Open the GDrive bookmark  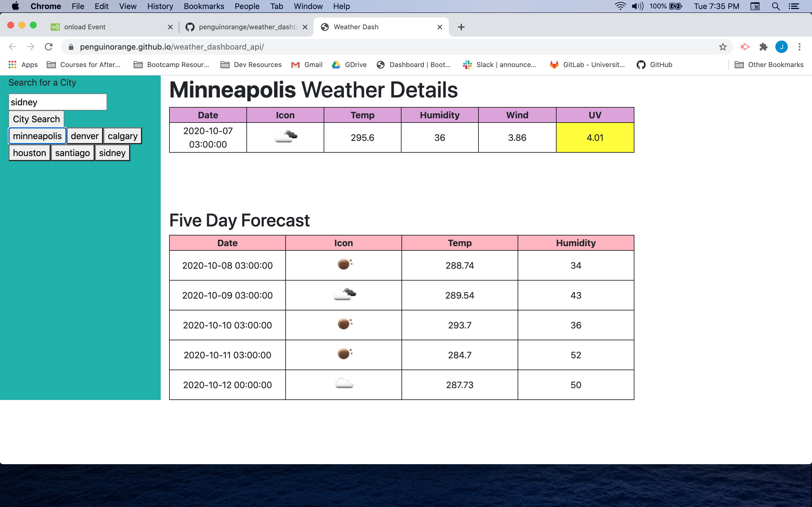tap(349, 65)
